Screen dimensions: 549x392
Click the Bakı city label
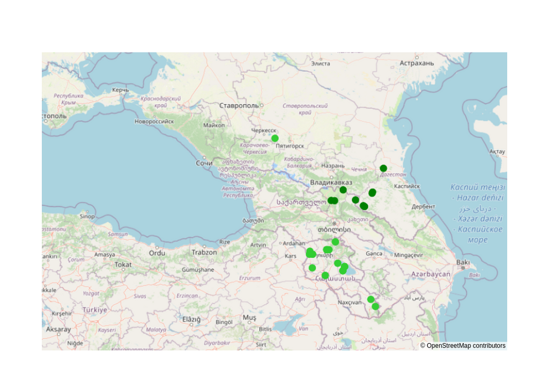point(463,262)
